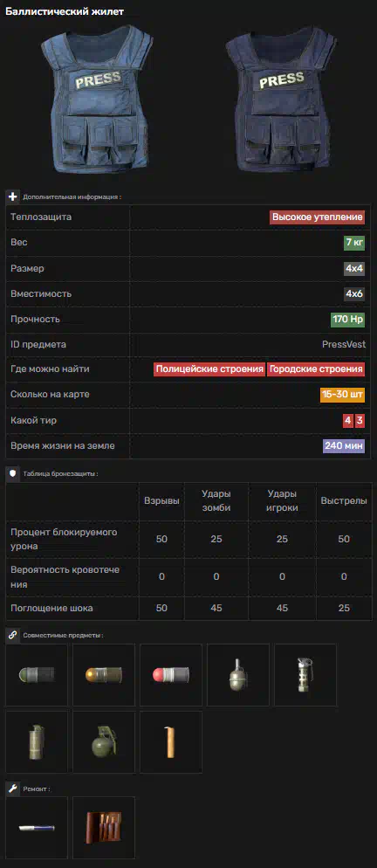View the dark navy PRESS vest image
Screen dimensions: 377x868
tap(281, 101)
